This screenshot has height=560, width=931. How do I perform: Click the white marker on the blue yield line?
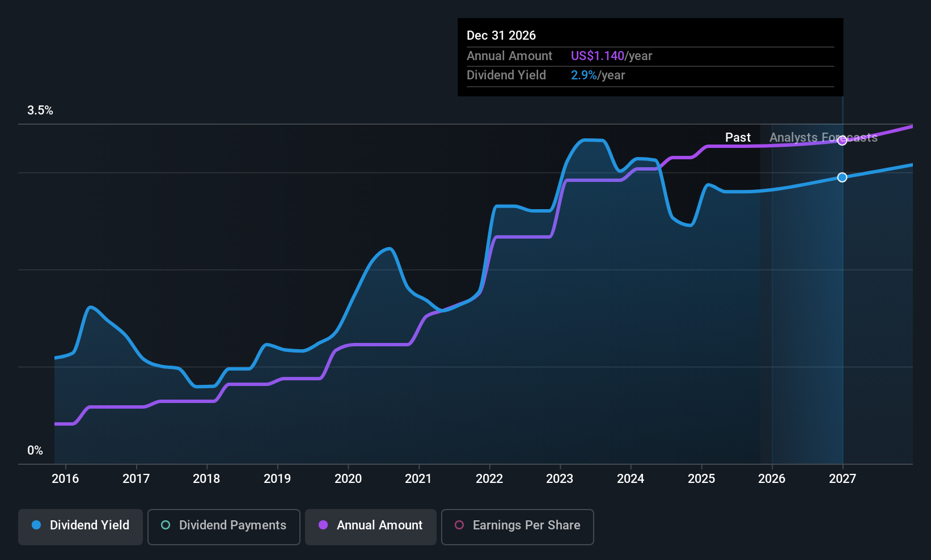[x=842, y=177]
